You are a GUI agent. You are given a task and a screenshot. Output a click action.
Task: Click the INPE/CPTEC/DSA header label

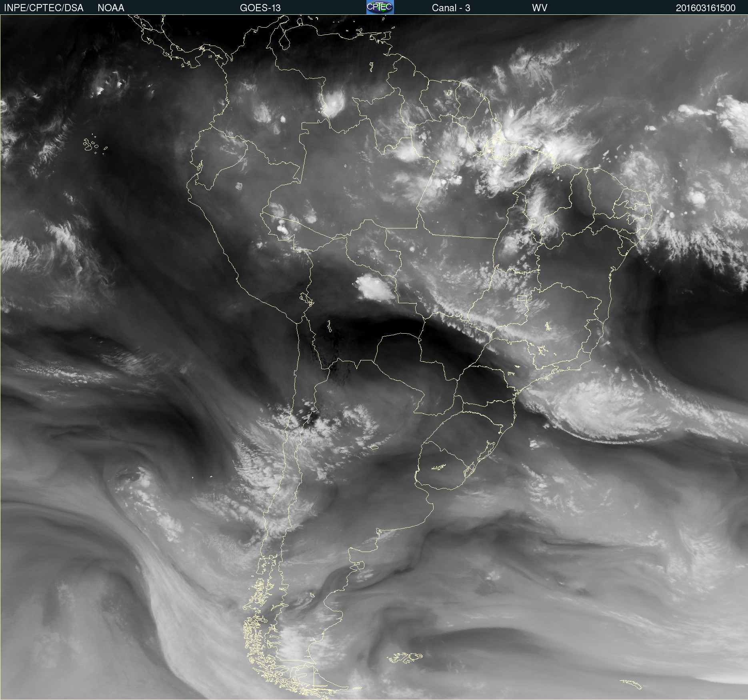click(x=44, y=8)
